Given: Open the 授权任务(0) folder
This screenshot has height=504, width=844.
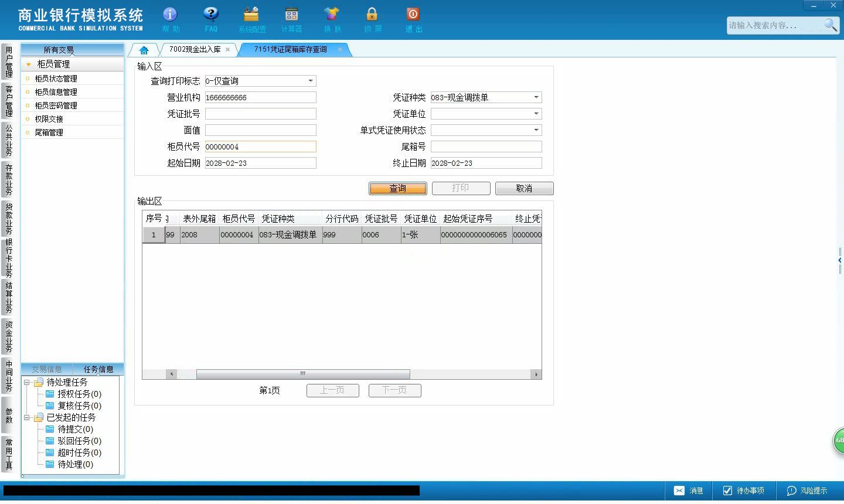Looking at the screenshot, I should pyautogui.click(x=73, y=394).
